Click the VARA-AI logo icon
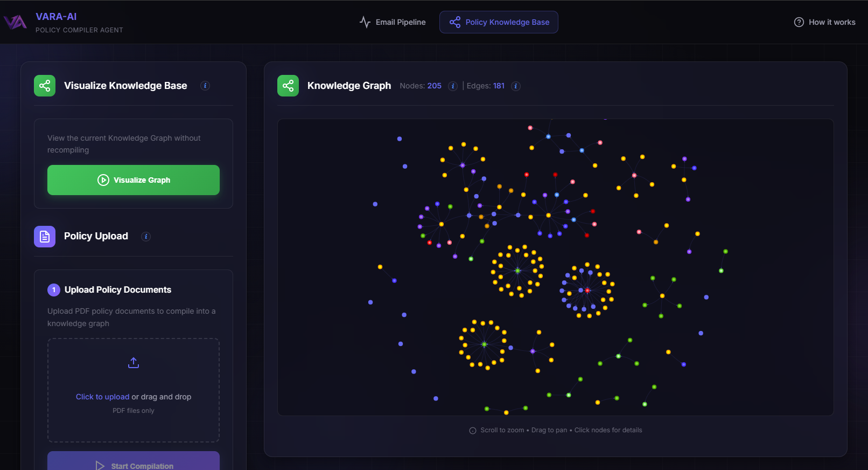Viewport: 868px width, 470px height. pyautogui.click(x=15, y=22)
